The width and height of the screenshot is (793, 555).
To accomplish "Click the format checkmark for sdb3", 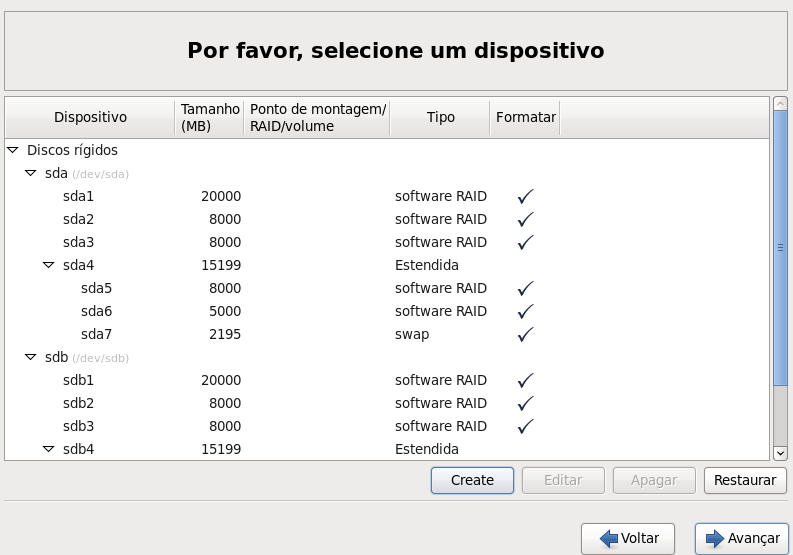I will coord(525,426).
